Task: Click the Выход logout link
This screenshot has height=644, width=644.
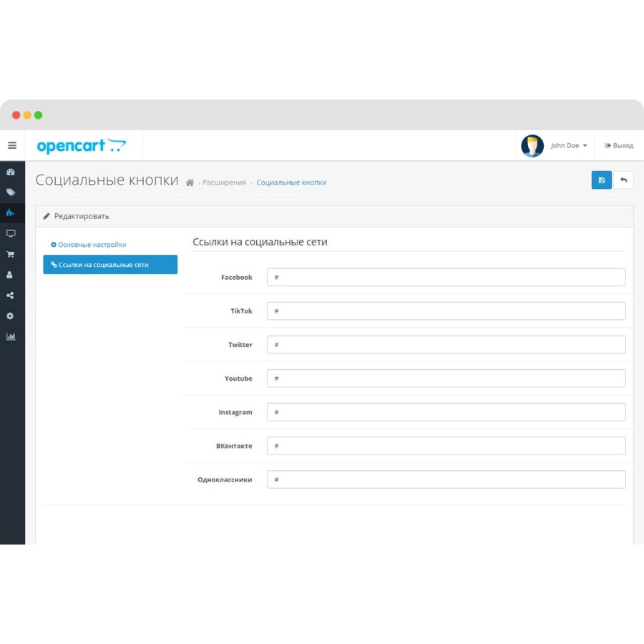Action: pyautogui.click(x=619, y=145)
